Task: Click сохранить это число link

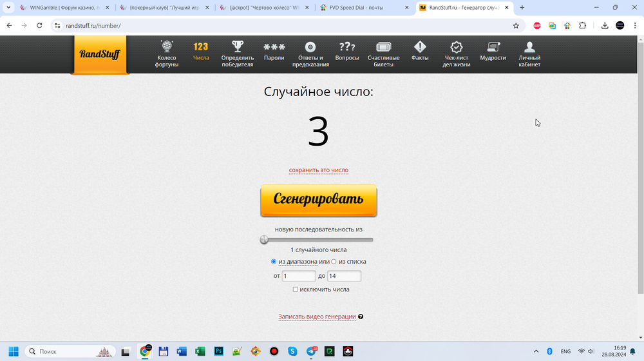Action: (x=319, y=170)
